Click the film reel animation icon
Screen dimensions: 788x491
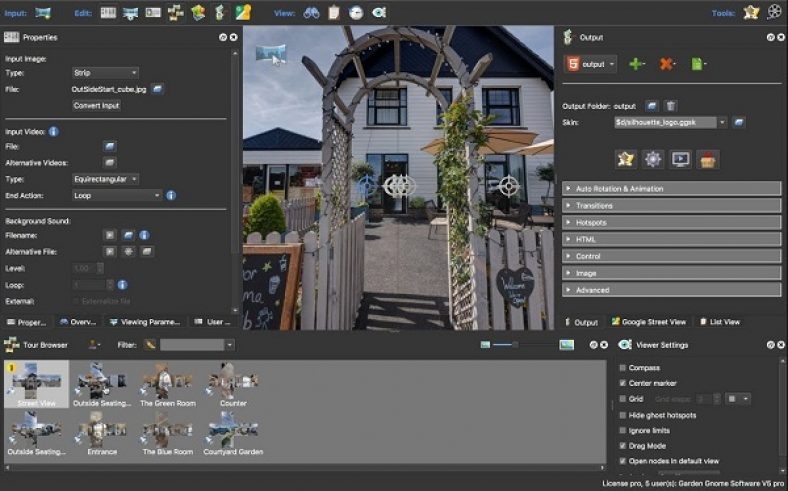[x=775, y=12]
